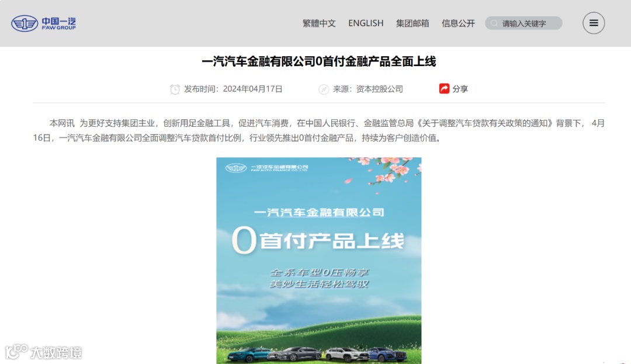This screenshot has width=631, height=364.
Task: Click the 发布时间 2024年04月17日 text
Action: coord(233,89)
